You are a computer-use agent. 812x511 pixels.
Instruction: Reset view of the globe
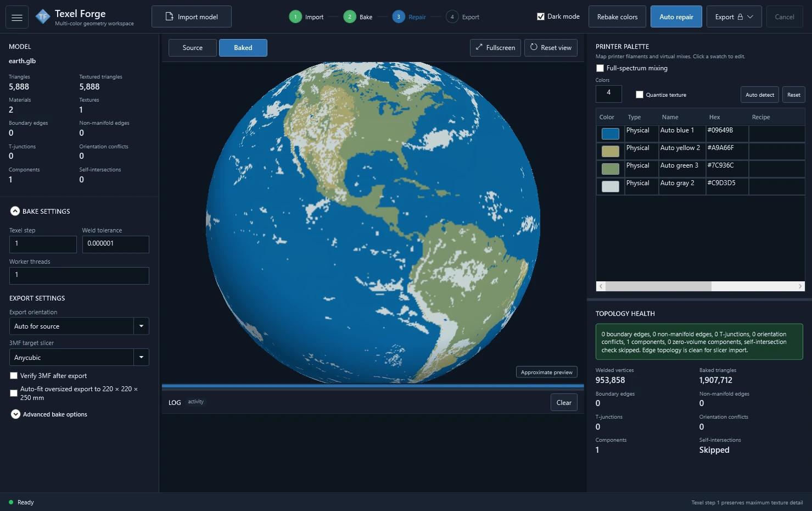(x=551, y=48)
